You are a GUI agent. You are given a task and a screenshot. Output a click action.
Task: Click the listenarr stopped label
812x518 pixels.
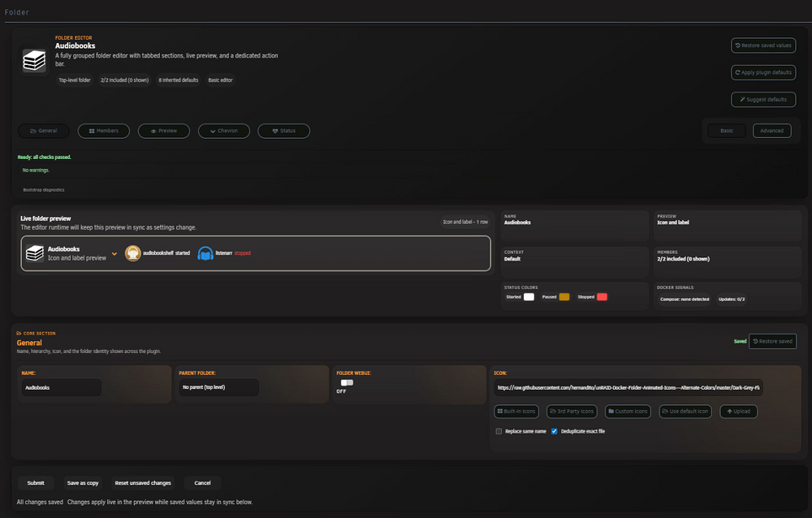tap(233, 253)
